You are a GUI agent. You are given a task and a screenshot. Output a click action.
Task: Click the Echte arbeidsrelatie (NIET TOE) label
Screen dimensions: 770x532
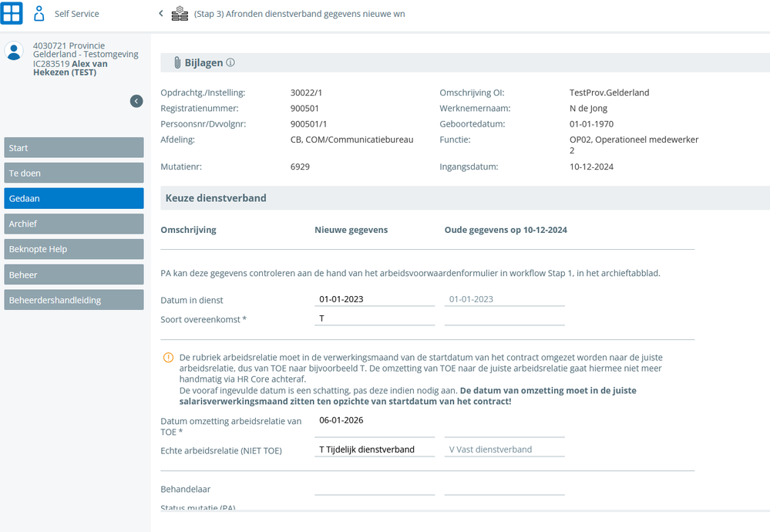pyautogui.click(x=221, y=450)
